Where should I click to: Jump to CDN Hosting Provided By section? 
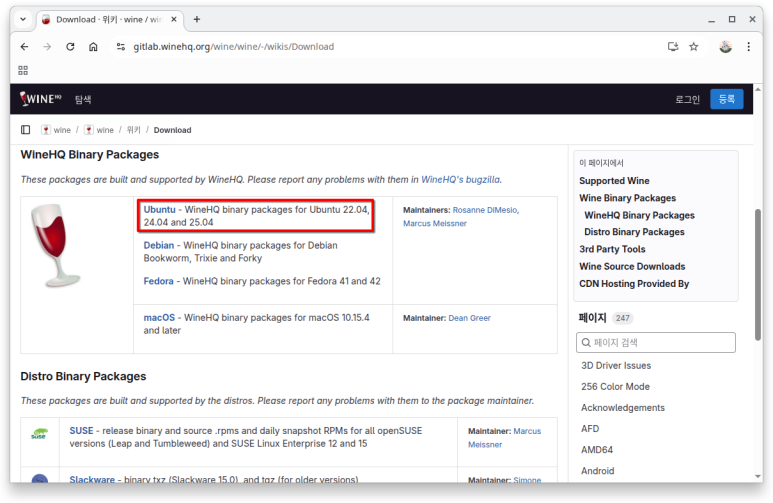tap(634, 284)
